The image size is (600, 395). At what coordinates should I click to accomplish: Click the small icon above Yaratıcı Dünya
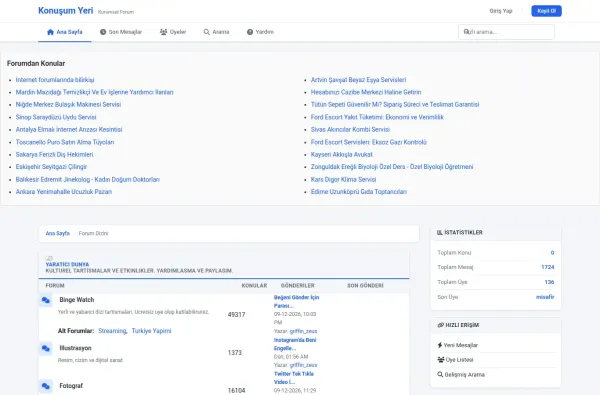49,258
